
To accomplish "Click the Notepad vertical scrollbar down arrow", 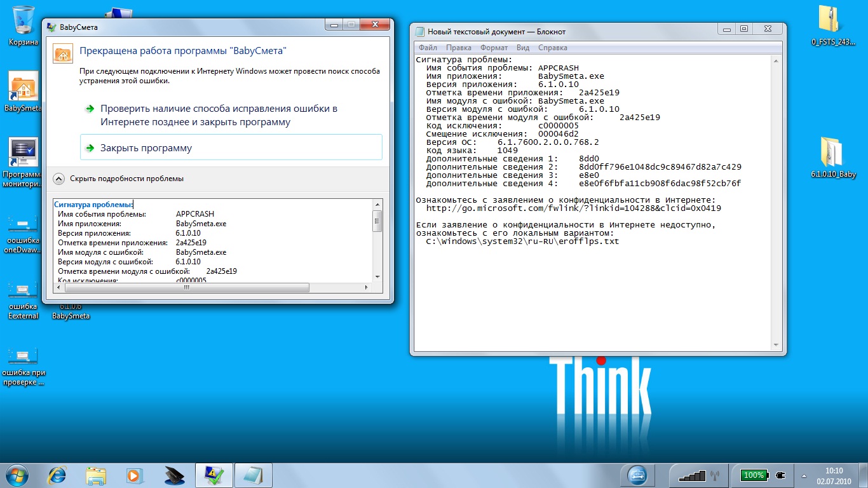I will tap(776, 344).
